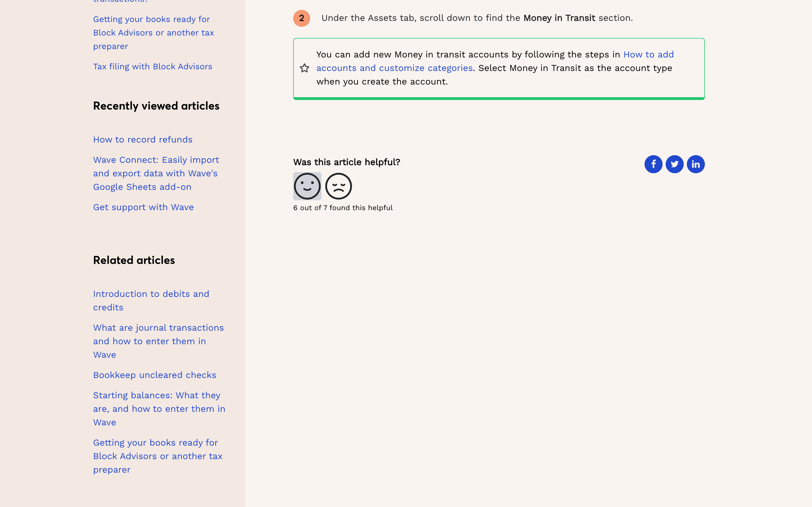Image resolution: width=812 pixels, height=507 pixels.
Task: Click 'Was this article helpful?' heading
Action: [346, 162]
